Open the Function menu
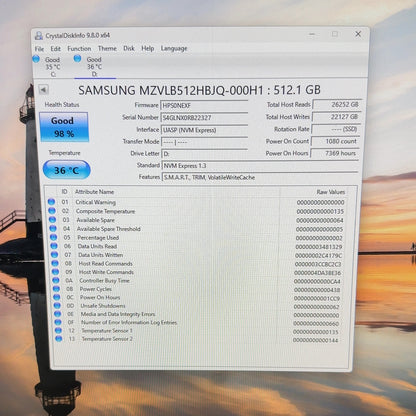 (79, 49)
